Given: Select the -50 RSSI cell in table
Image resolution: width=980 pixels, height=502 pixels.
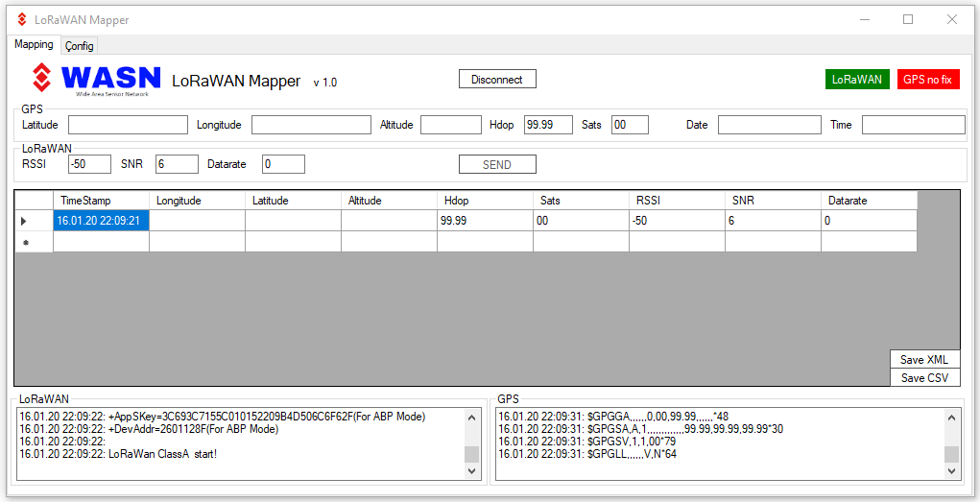Looking at the screenshot, I should (677, 221).
